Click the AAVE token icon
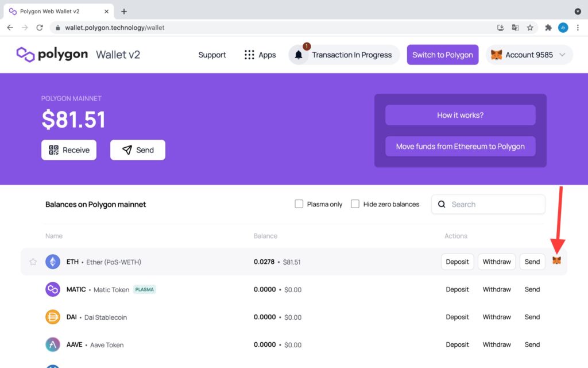Screen dimensions: 588x368 [x=53, y=344]
